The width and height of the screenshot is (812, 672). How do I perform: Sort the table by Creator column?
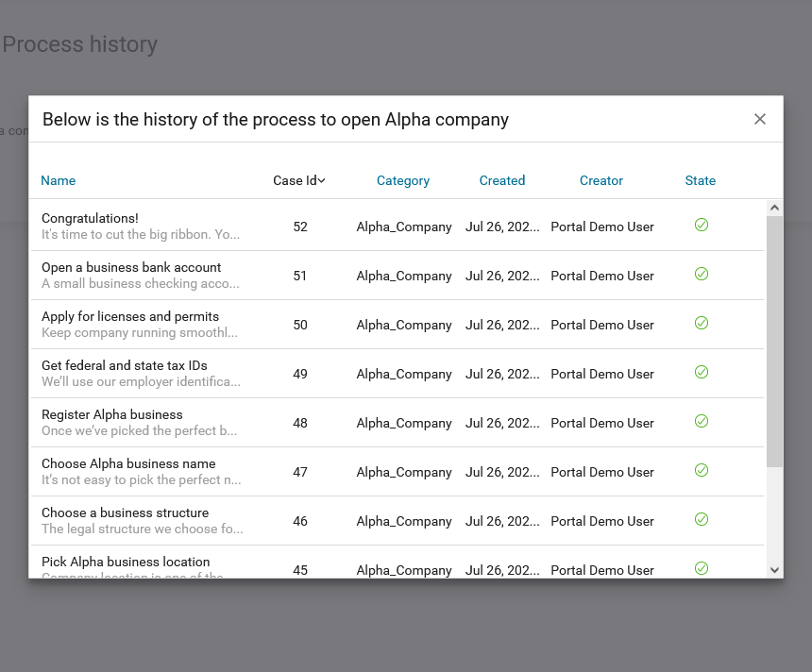pyautogui.click(x=601, y=180)
